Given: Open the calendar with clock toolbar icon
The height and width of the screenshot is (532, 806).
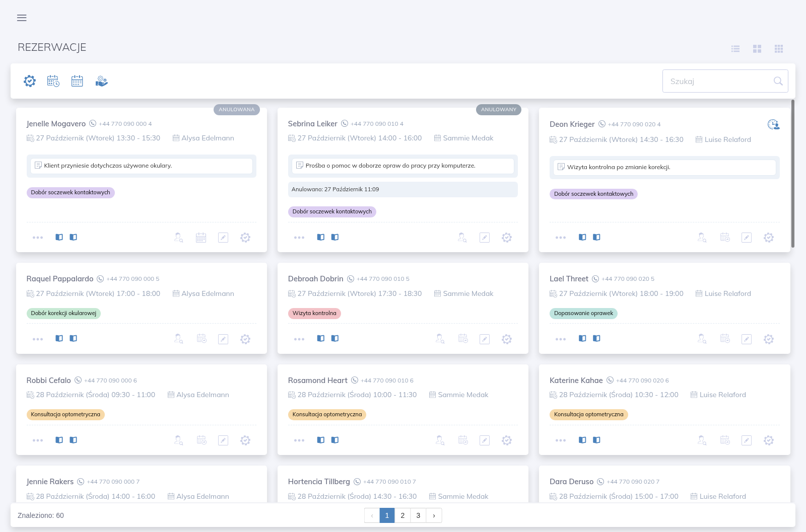Looking at the screenshot, I should point(53,81).
